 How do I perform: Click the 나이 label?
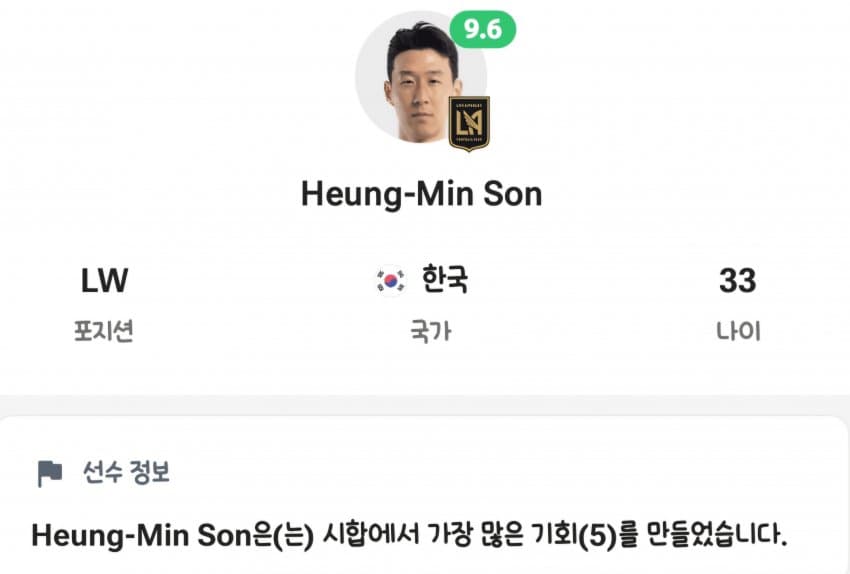(x=737, y=332)
